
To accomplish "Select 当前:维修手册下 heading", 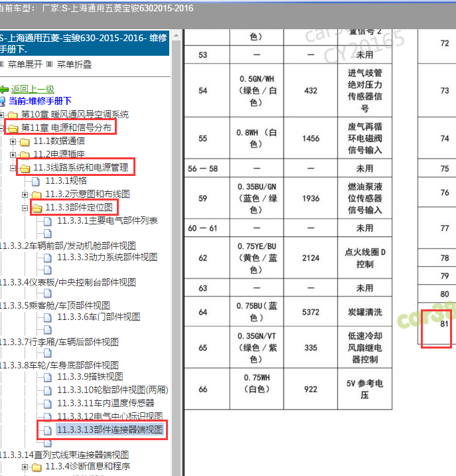I will coord(40,101).
